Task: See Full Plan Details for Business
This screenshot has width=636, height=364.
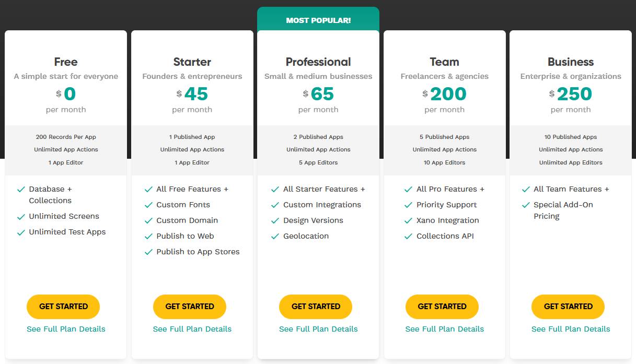Action: pos(570,329)
